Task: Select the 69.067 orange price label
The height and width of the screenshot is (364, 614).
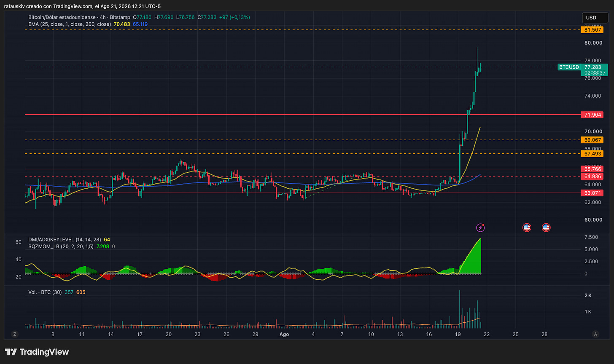Action: [x=592, y=140]
